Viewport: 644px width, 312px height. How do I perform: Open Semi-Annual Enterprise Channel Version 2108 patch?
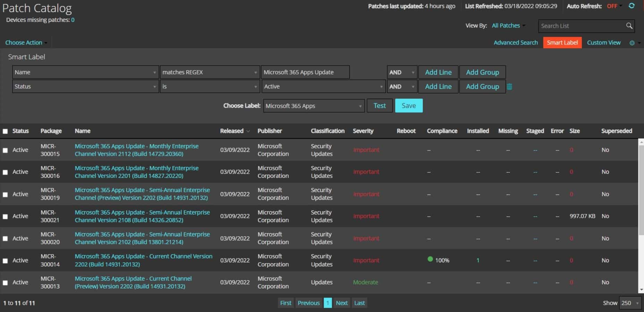142,216
